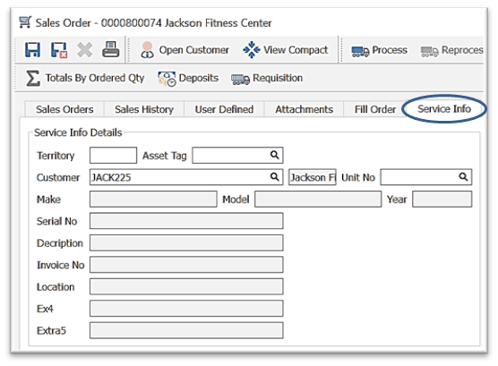Go to the Attachments tab

pyautogui.click(x=304, y=109)
